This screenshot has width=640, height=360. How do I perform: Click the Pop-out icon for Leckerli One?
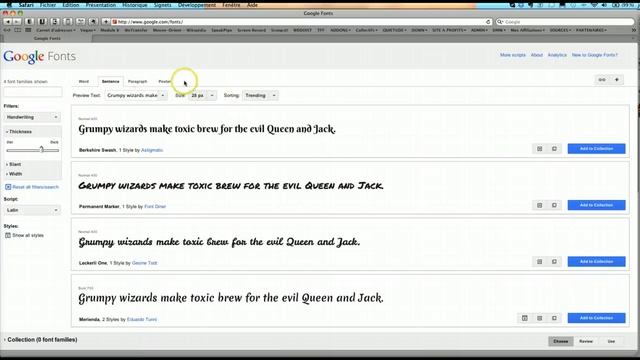pos(554,261)
